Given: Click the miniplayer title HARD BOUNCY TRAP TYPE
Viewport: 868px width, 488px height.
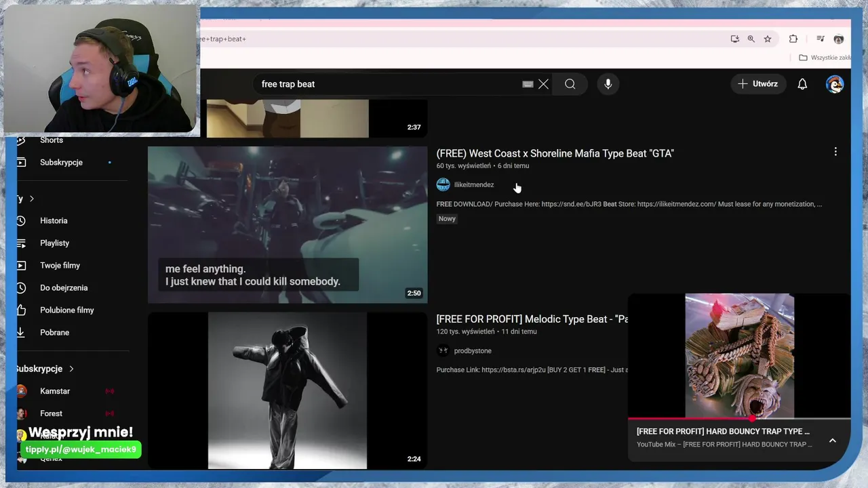Looking at the screenshot, I should (x=723, y=432).
